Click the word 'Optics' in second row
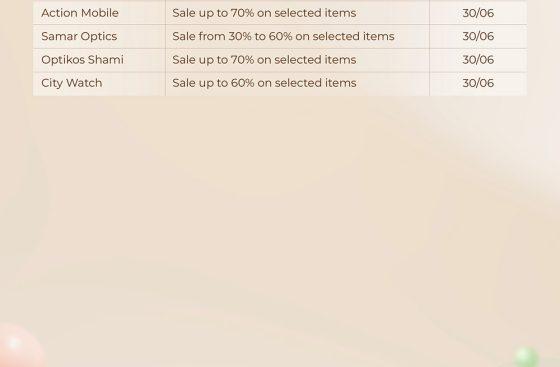This screenshot has width=560, height=367. pyautogui.click(x=99, y=36)
